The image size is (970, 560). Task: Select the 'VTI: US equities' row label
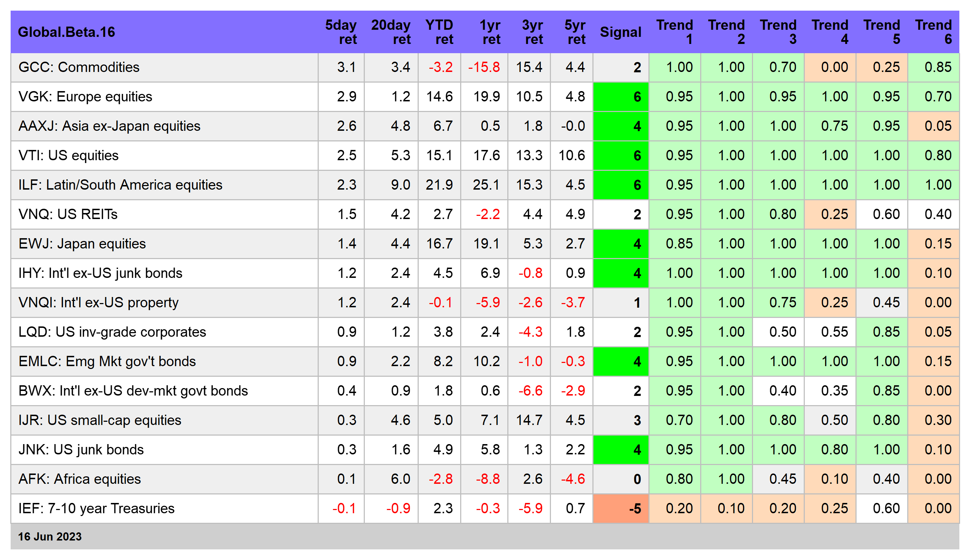[x=68, y=155]
